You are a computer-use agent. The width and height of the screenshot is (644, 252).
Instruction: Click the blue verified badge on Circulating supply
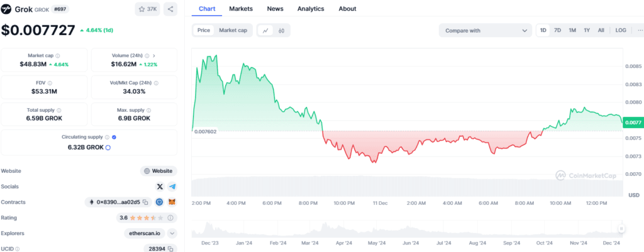click(114, 138)
